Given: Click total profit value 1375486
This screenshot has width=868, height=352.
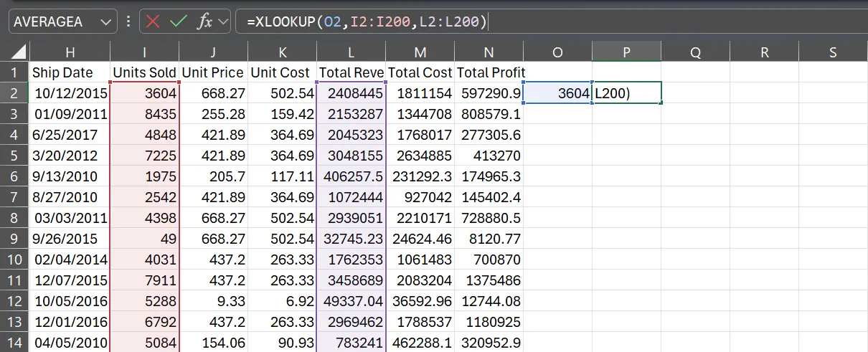Looking at the screenshot, I should (489, 280).
